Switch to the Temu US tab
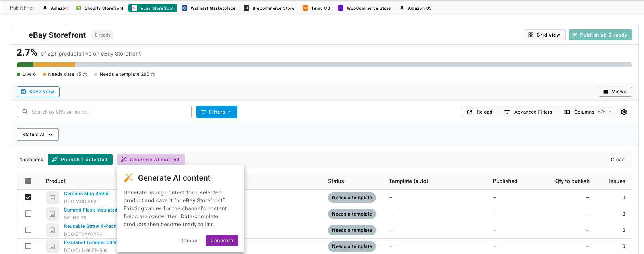Viewport: 644px width, 254px height. tap(316, 8)
